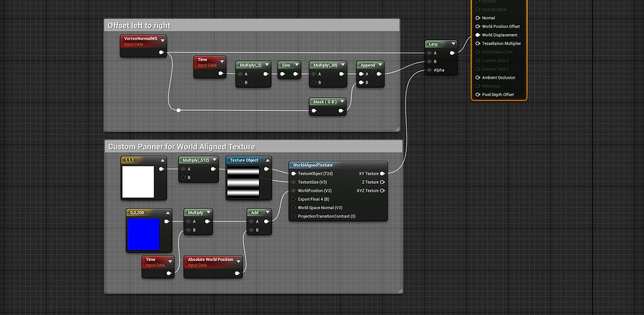Click the Lerp node output pin

point(452,53)
